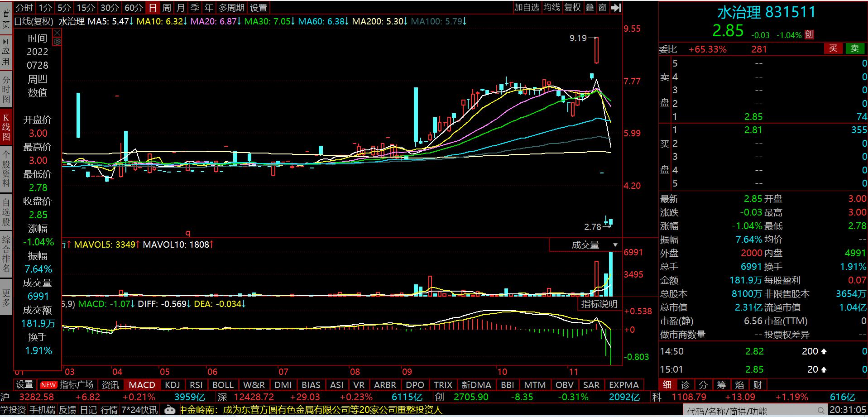Click the 指标说明 indicator description button
The image size is (868, 417).
click(x=599, y=304)
